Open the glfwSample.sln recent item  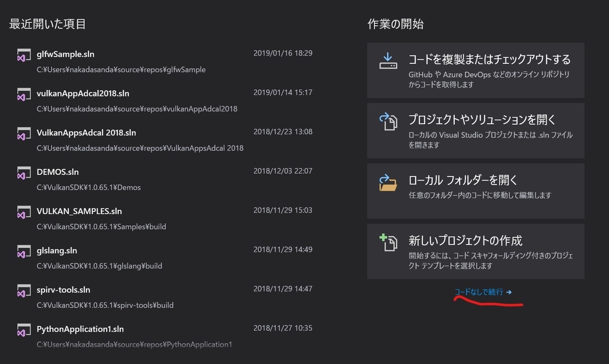(164, 61)
